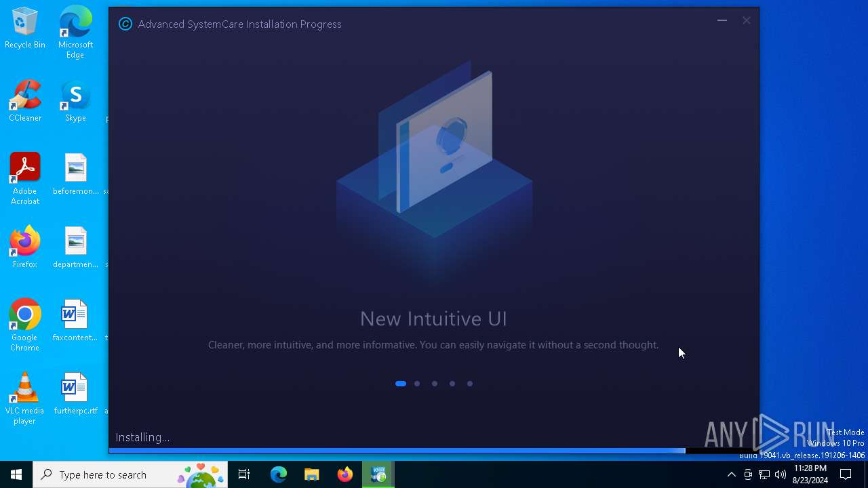Launch Skype desktop shortcut

(75, 102)
